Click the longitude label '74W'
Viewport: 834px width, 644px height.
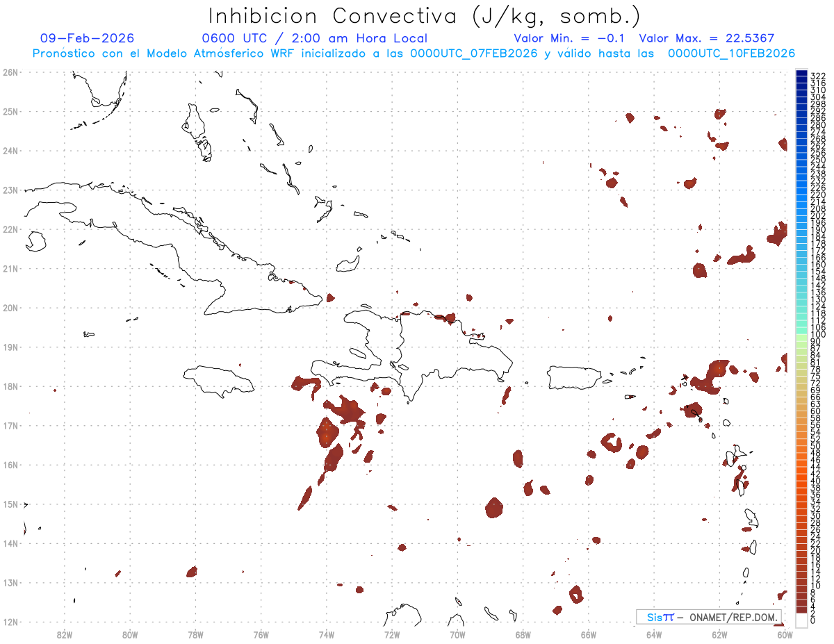coord(327,634)
